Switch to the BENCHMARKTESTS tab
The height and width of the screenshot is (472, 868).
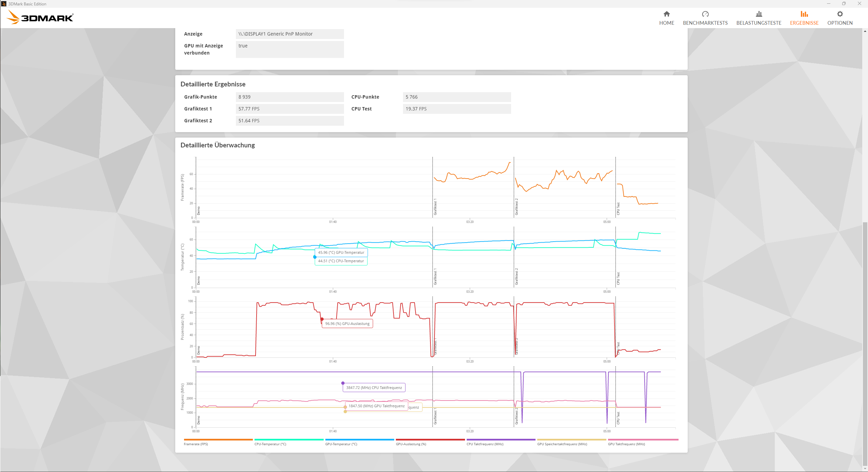tap(705, 23)
